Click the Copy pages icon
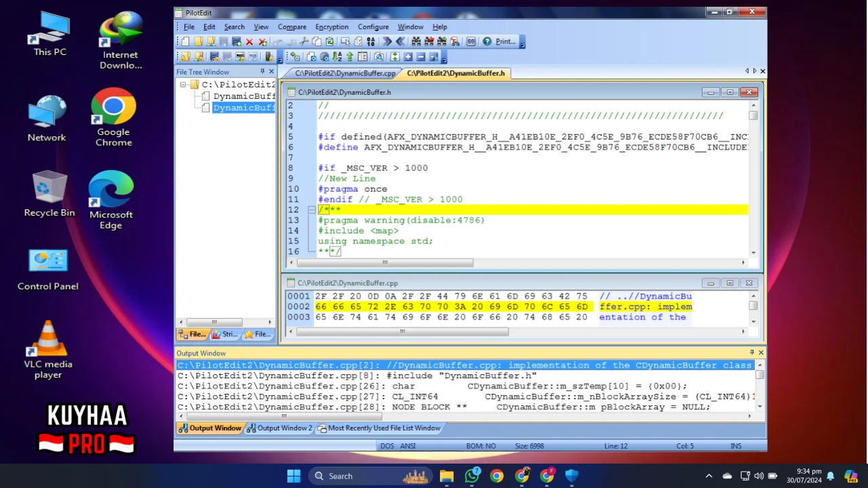This screenshot has height=488, width=868. click(317, 41)
